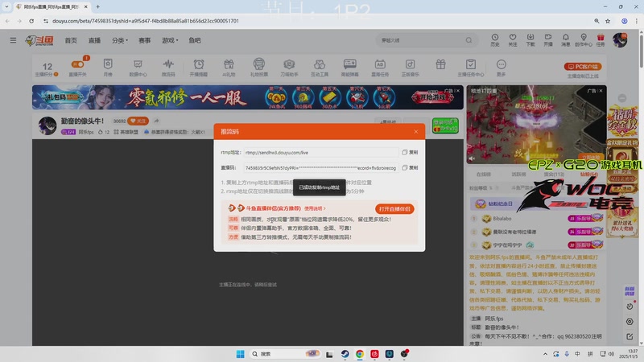
Task: Open the 月榜 ranking icon
Action: [x=108, y=68]
